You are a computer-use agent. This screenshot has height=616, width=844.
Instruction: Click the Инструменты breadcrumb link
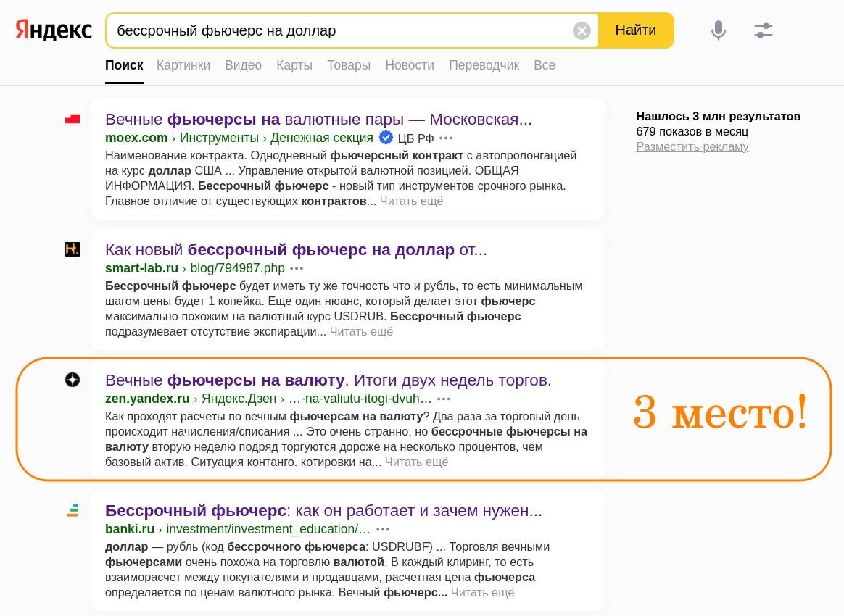(219, 138)
